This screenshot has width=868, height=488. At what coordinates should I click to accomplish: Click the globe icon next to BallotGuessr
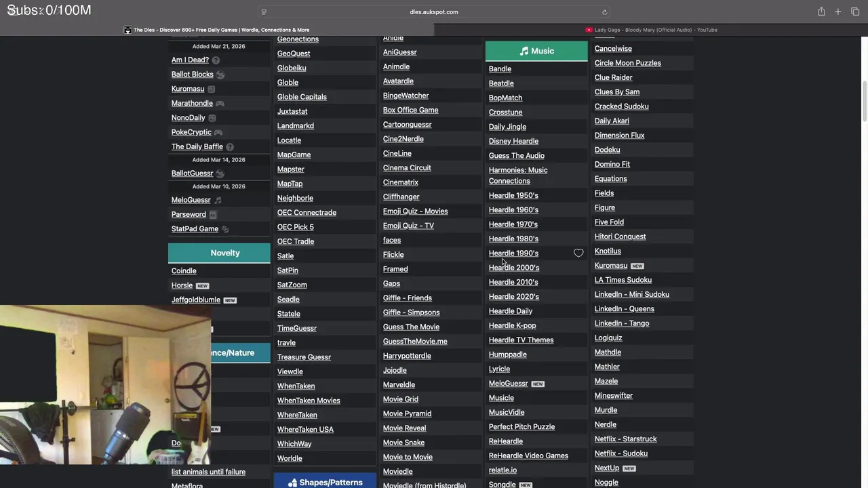220,174
